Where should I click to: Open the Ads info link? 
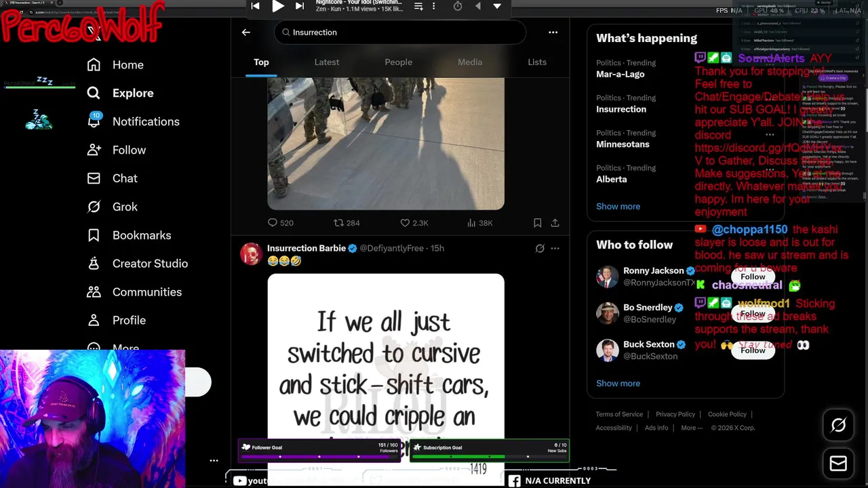pyautogui.click(x=656, y=428)
